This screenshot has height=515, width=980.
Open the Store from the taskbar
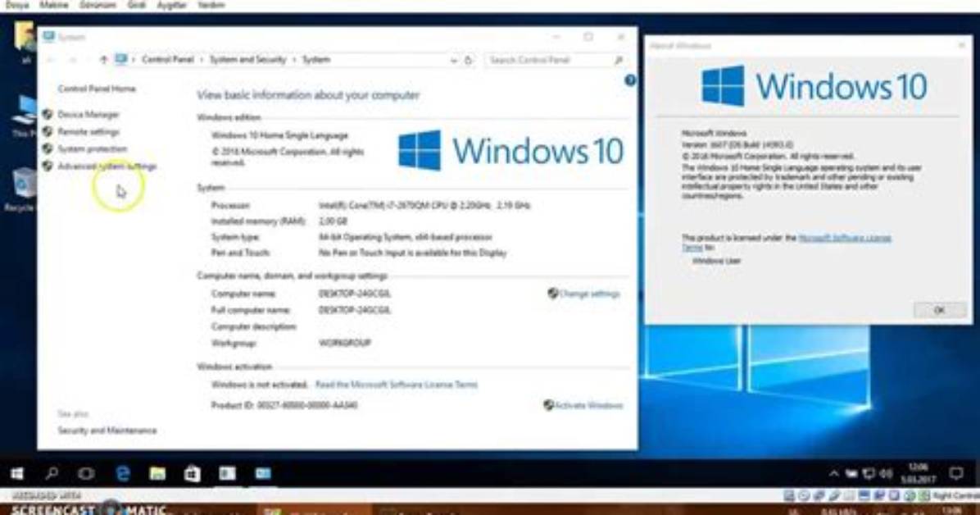point(193,474)
